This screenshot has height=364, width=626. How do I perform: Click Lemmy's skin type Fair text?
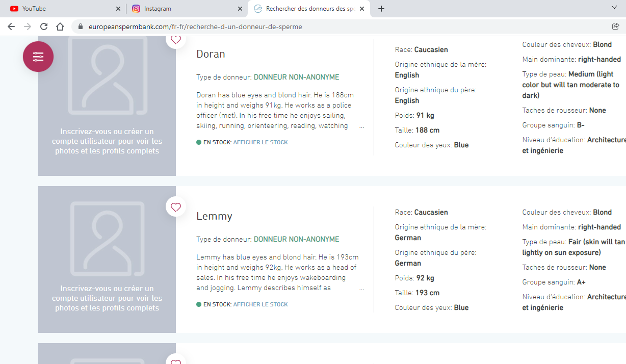tap(573, 247)
